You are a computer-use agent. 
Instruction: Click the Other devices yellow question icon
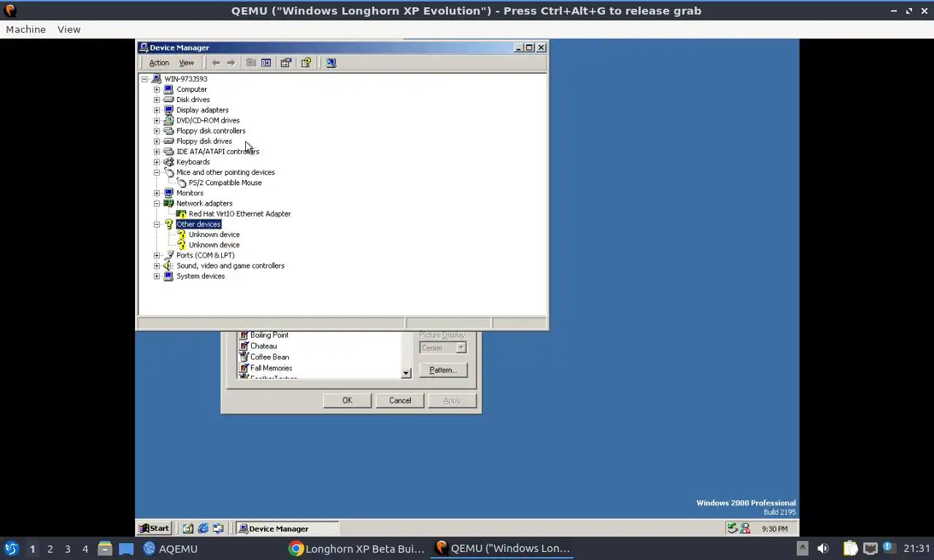pyautogui.click(x=169, y=224)
